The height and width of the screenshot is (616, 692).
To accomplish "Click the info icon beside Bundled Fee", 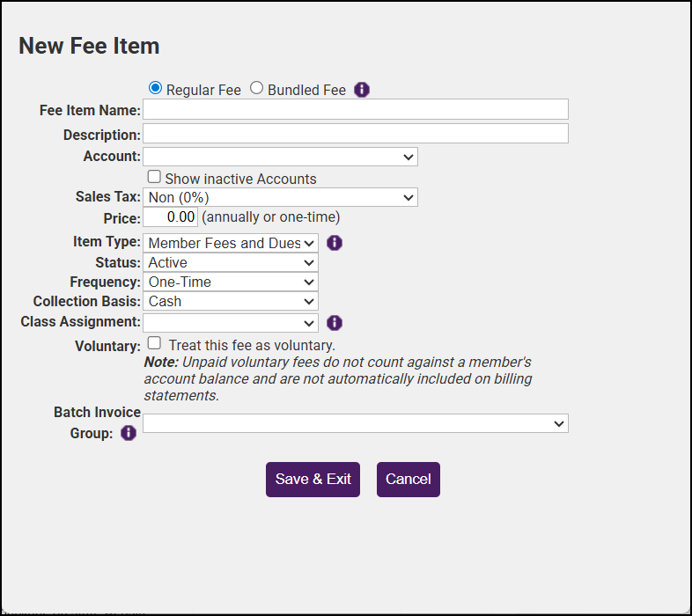I will 362,90.
